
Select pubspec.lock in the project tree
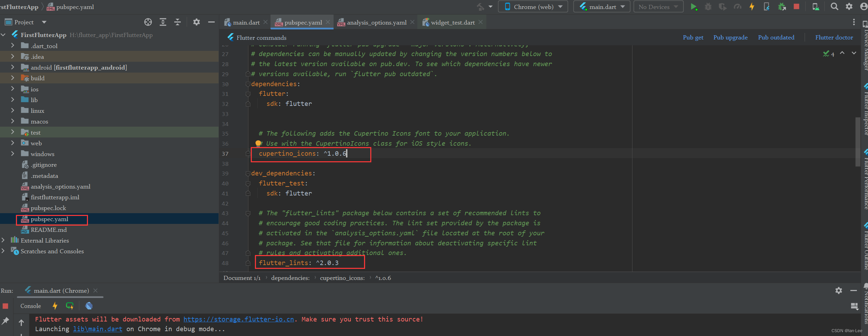click(48, 208)
